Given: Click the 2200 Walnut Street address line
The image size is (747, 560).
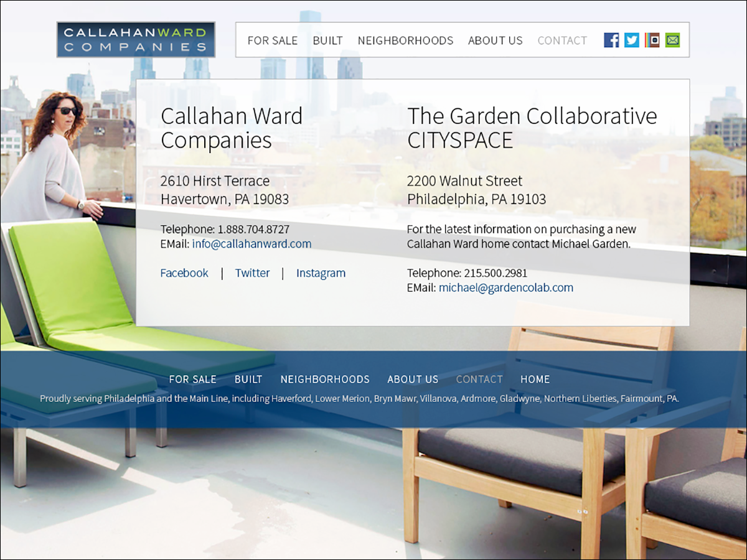Looking at the screenshot, I should tap(465, 181).
